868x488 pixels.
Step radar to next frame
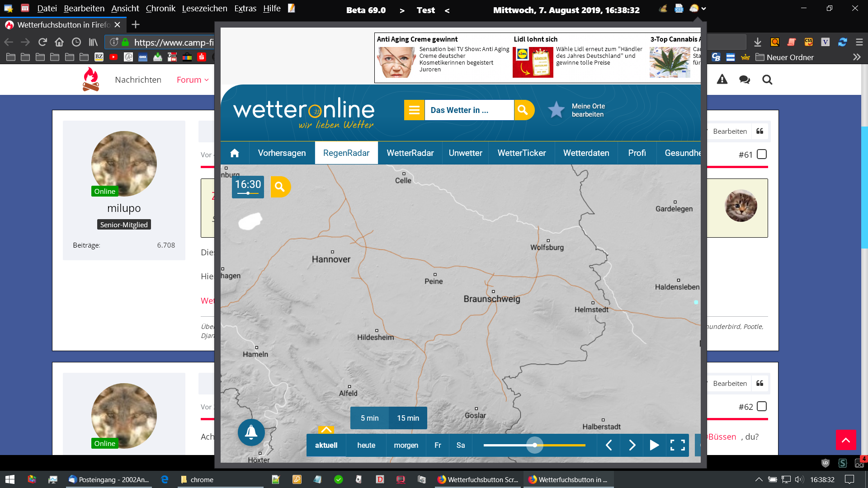pyautogui.click(x=632, y=445)
